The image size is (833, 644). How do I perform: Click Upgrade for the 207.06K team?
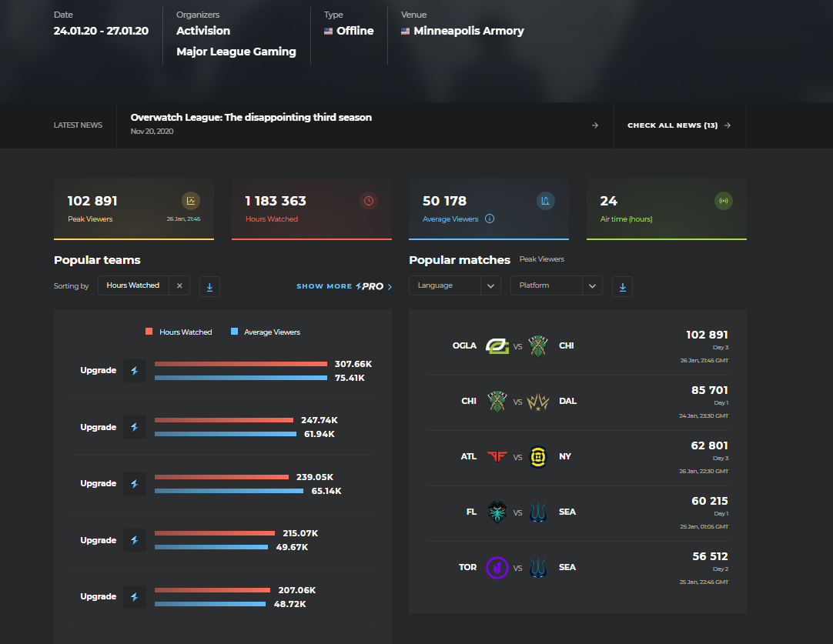[99, 597]
